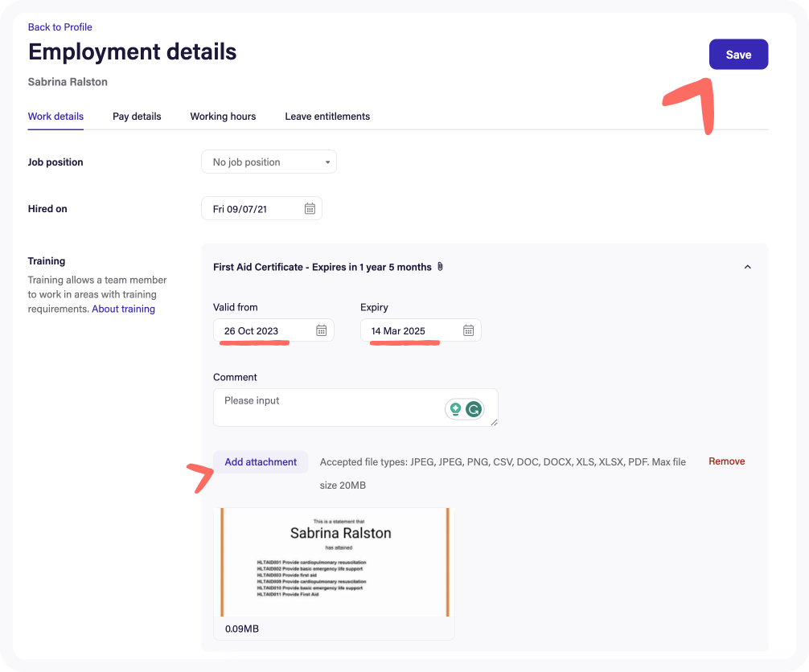The image size is (809, 672).
Task: Open the Sabrina Ralston certificate thumbnail
Action: pyautogui.click(x=335, y=562)
